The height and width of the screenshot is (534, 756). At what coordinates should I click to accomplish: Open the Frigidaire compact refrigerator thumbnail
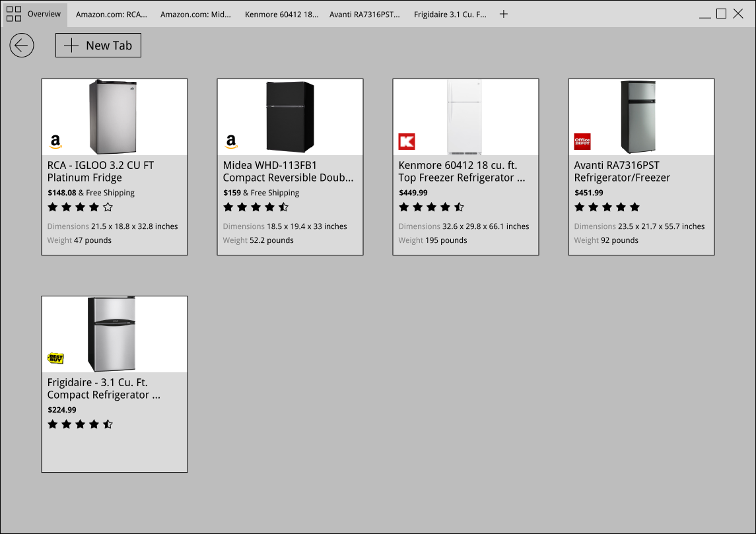pyautogui.click(x=112, y=335)
